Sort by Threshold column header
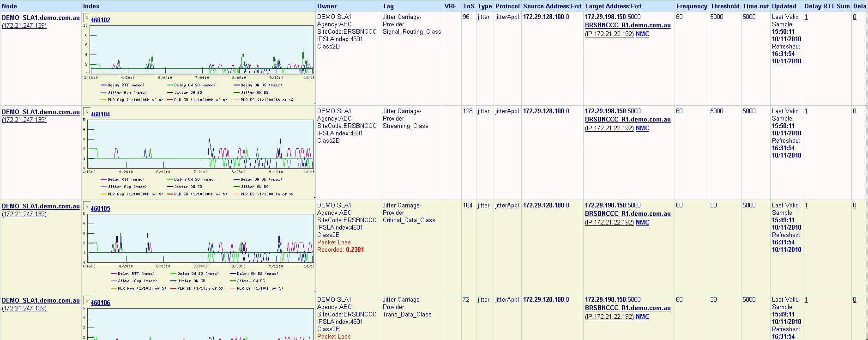 click(x=725, y=6)
